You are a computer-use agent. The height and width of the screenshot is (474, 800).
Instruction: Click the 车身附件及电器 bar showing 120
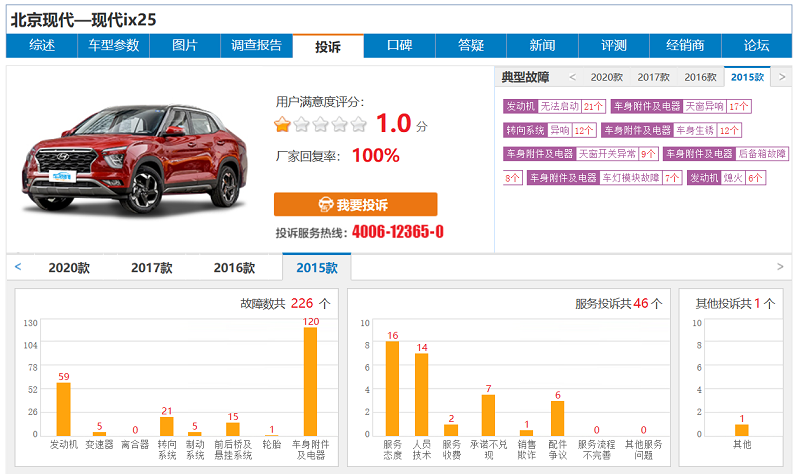(x=310, y=381)
